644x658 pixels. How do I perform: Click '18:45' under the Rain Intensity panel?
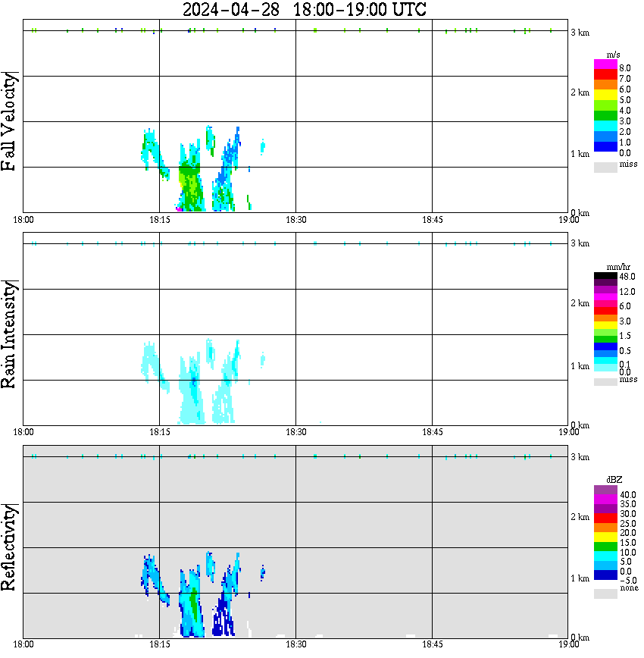[x=432, y=432]
